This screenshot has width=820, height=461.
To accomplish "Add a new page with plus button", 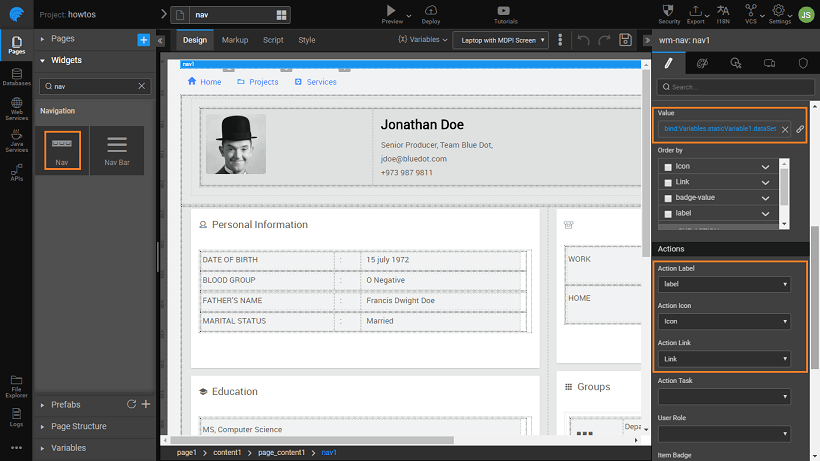I will pyautogui.click(x=143, y=39).
